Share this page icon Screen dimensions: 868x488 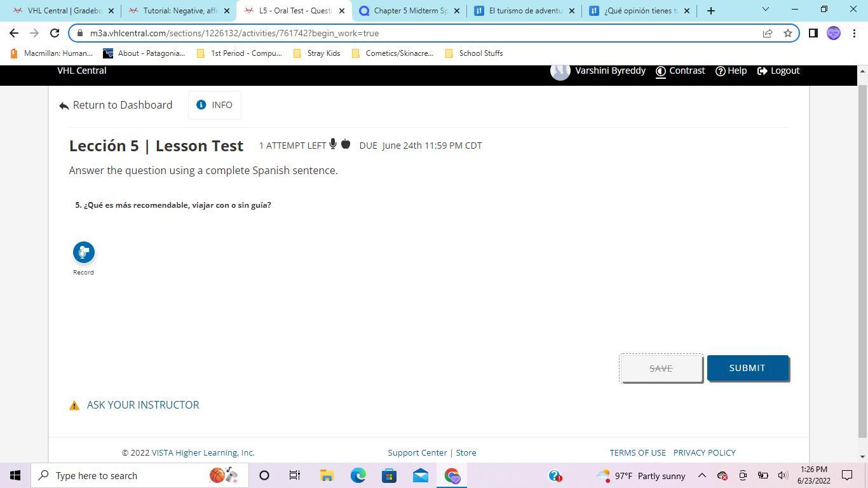pos(768,33)
